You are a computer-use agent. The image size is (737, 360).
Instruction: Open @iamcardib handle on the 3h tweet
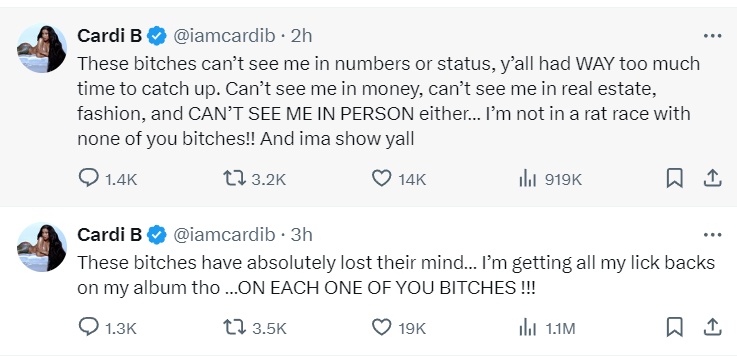pyautogui.click(x=224, y=235)
